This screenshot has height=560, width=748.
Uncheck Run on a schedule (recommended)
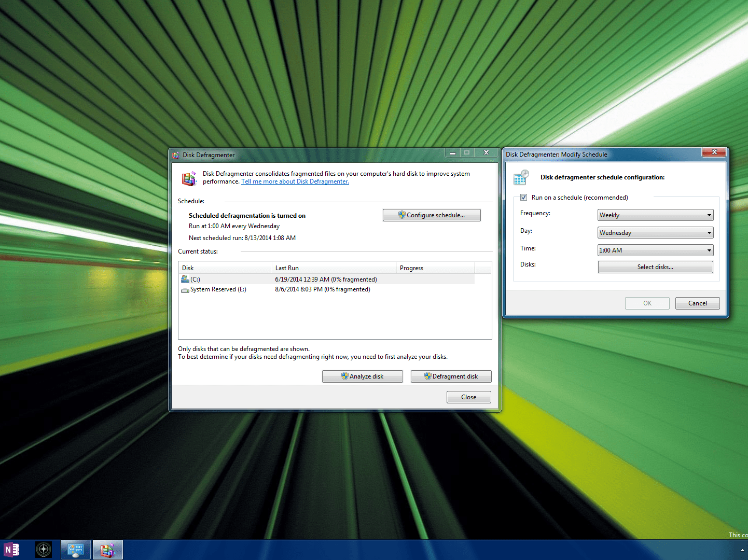523,197
